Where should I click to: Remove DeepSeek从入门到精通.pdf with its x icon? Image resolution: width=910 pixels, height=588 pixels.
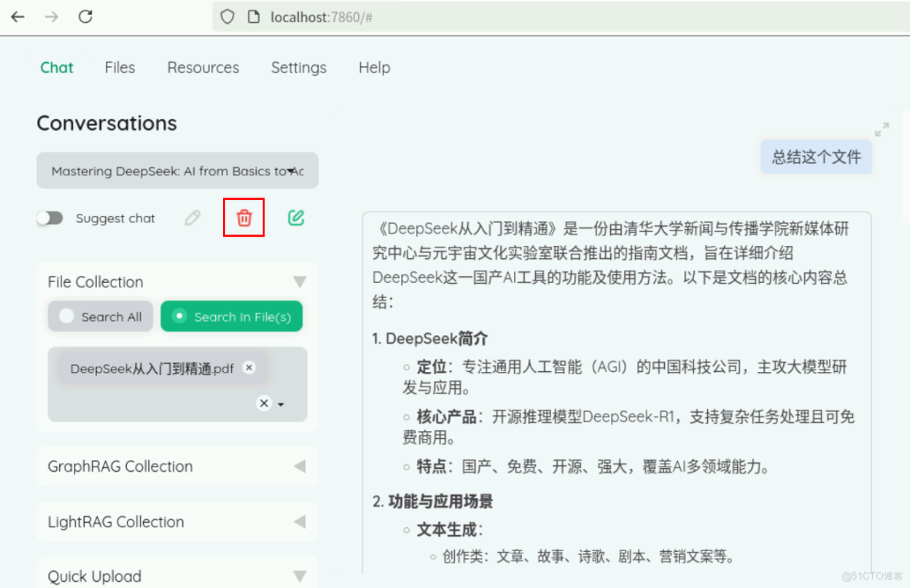(249, 368)
